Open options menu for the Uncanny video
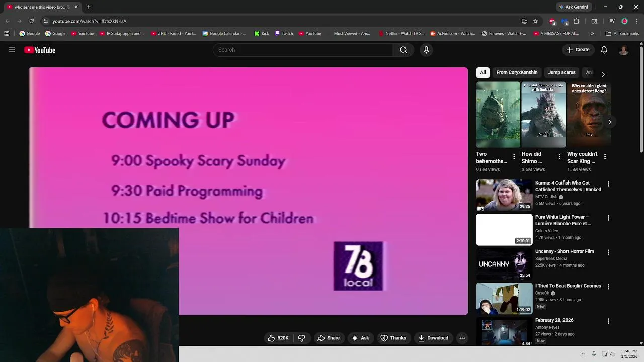This screenshot has height=362, width=644. tap(608, 252)
